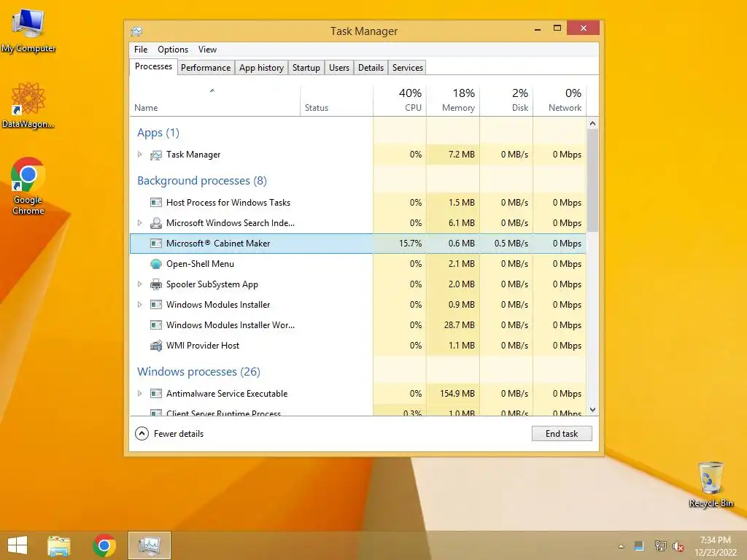747x560 pixels.
Task: Click the Windows Modules Installer Worker icon
Action: click(156, 325)
